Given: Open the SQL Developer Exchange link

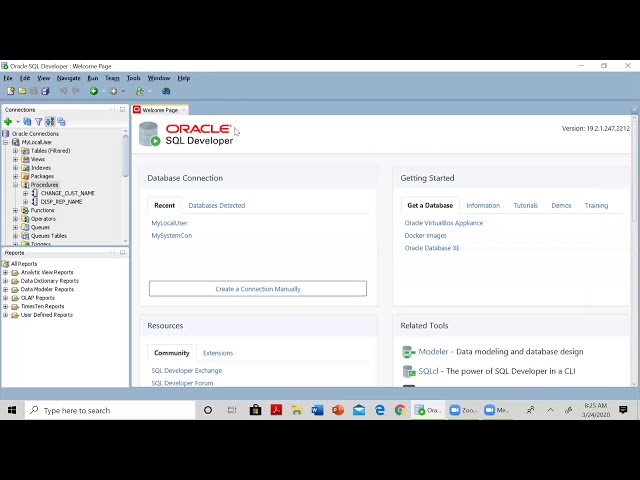Looking at the screenshot, I should 187,371.
